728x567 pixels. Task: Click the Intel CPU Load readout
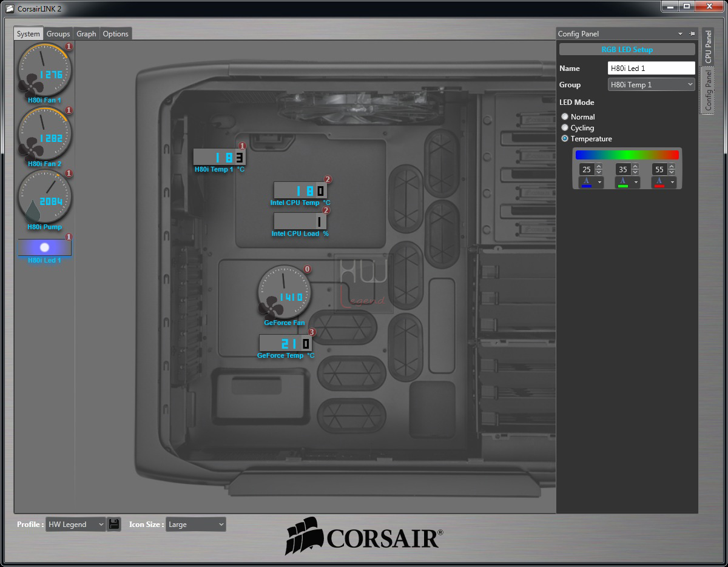pyautogui.click(x=300, y=221)
